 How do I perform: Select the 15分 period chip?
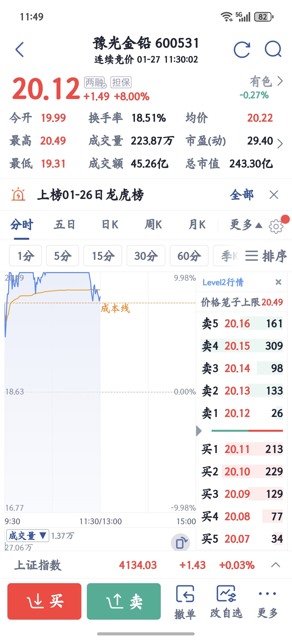click(x=103, y=256)
